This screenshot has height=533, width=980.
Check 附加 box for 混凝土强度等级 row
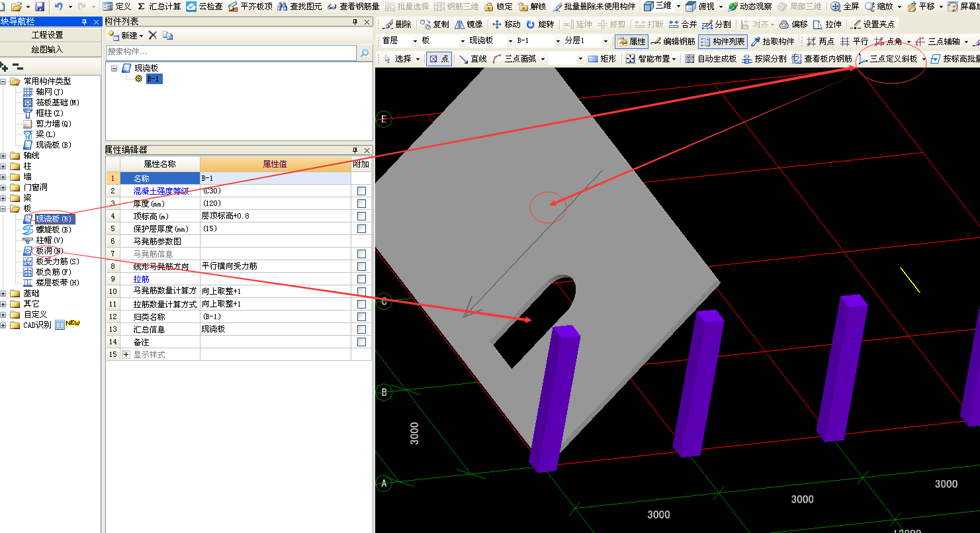(361, 191)
